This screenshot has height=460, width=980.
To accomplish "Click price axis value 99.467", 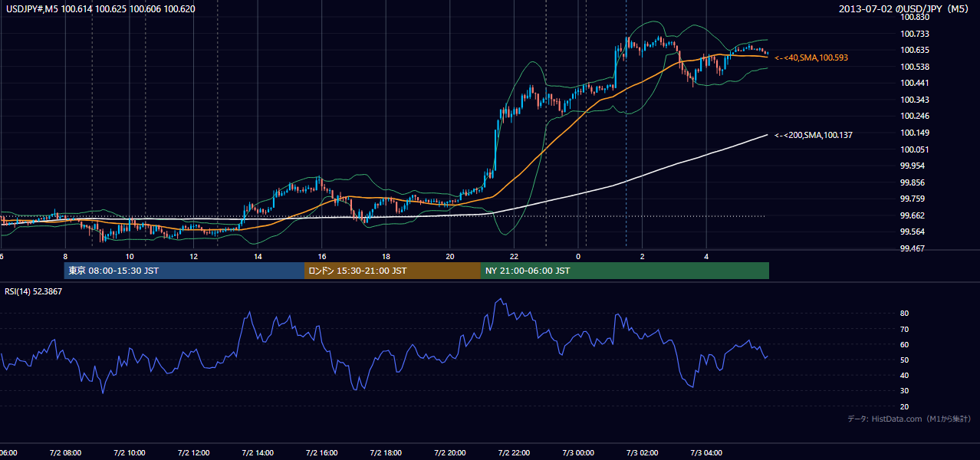I will [x=913, y=248].
